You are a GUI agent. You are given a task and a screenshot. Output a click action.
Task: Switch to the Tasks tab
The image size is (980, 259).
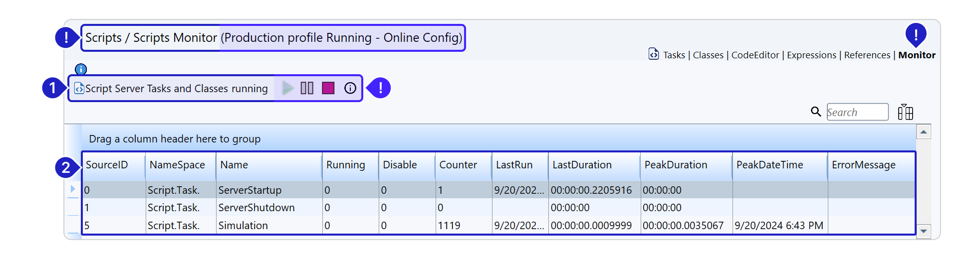point(674,55)
